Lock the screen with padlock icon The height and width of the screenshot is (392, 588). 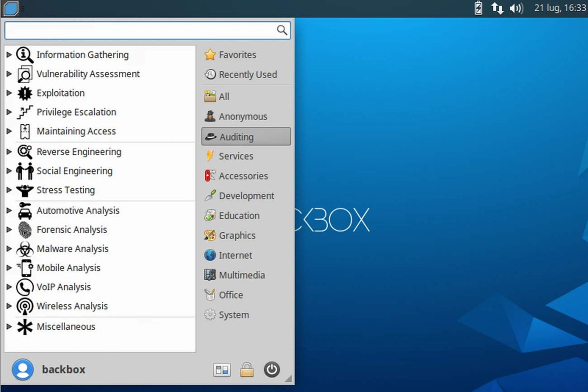click(x=247, y=370)
